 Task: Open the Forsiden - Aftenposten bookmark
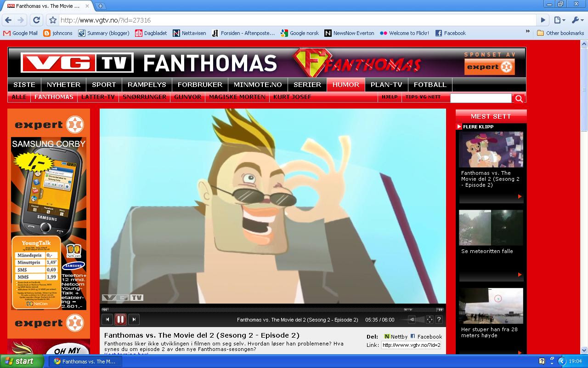pos(243,33)
